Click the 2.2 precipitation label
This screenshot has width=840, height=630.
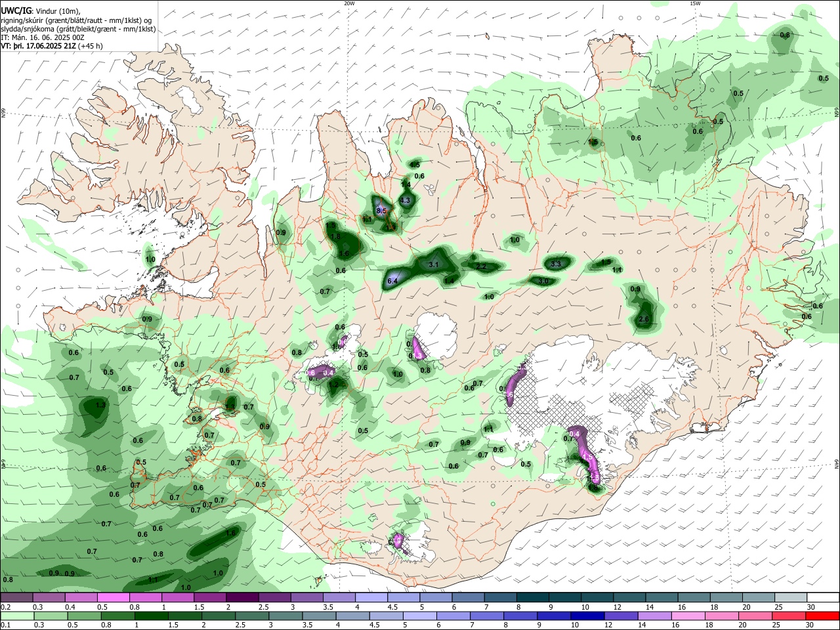pyautogui.click(x=481, y=266)
